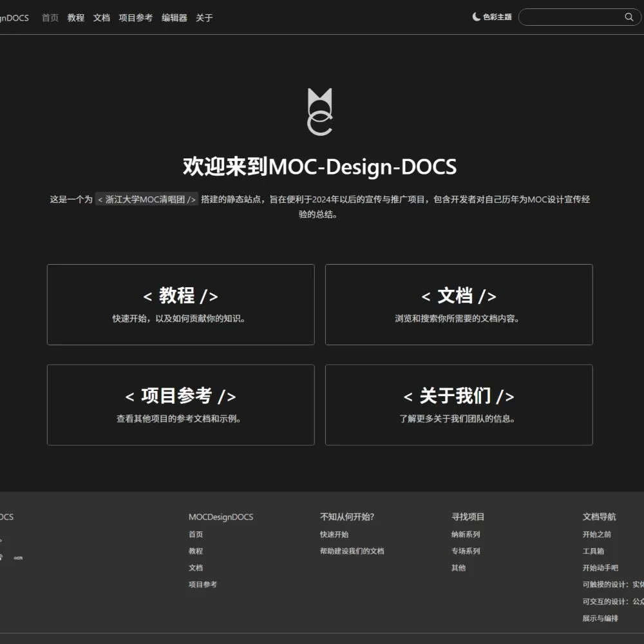644x644 pixels.
Task: Open the < 关于我们 /> card
Action: click(459, 404)
